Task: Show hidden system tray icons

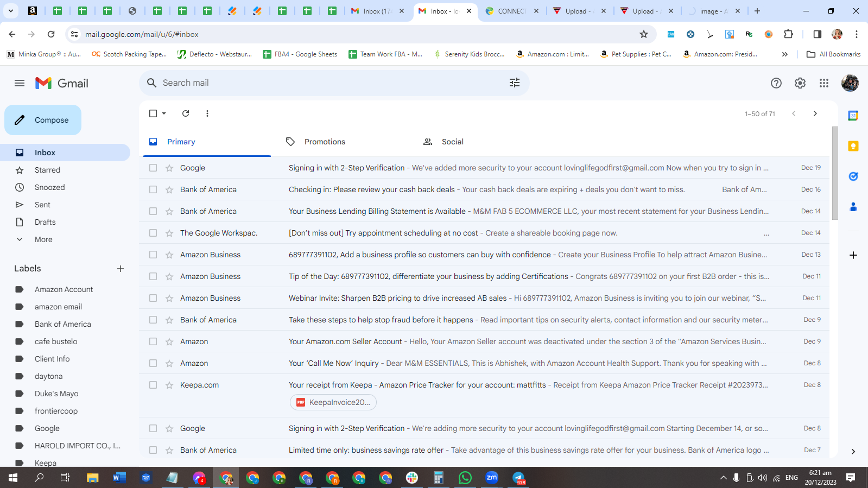Action: pos(723,478)
